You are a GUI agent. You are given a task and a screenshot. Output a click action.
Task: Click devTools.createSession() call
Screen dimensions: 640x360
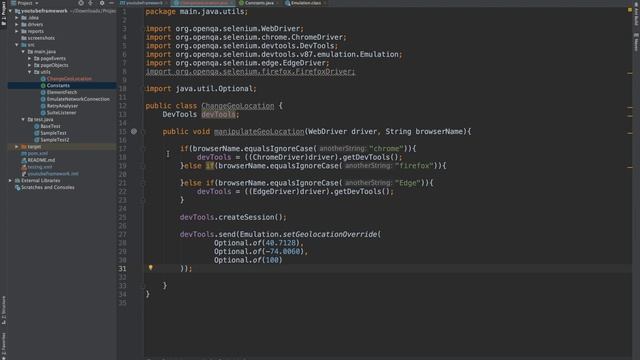pyautogui.click(x=233, y=217)
